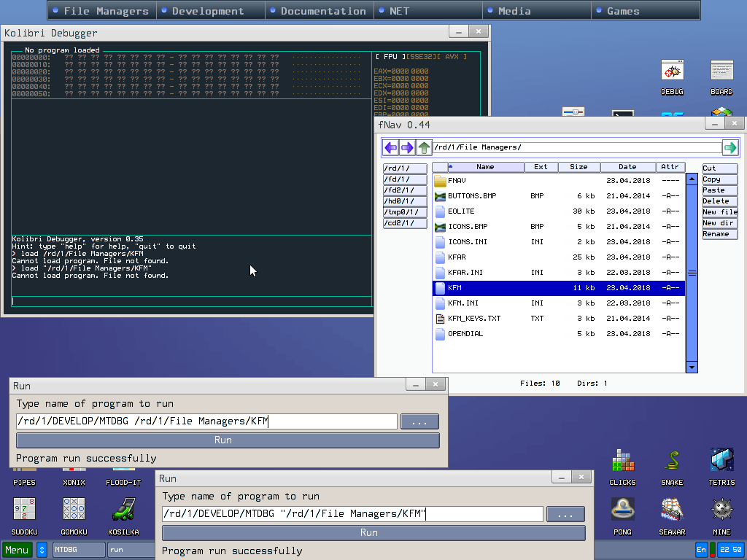Sort the file list by Name column
Image resolution: width=747 pixels, height=560 pixels.
click(485, 167)
